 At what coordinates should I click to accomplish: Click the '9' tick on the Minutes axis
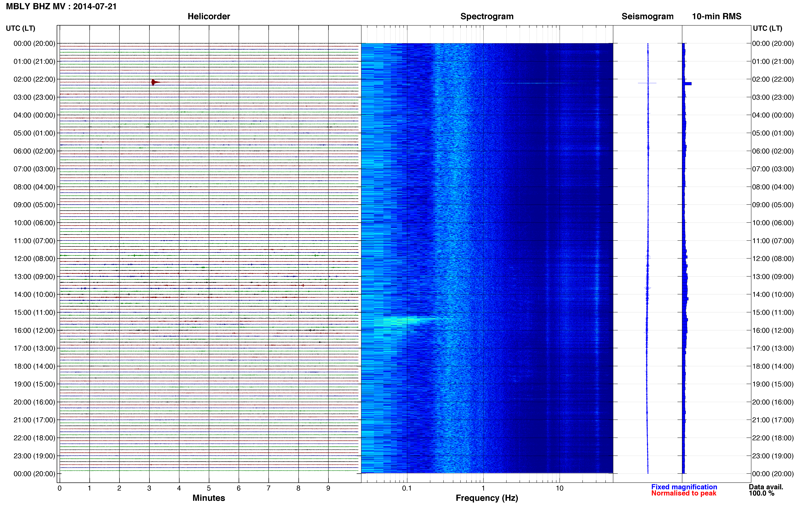(x=328, y=488)
